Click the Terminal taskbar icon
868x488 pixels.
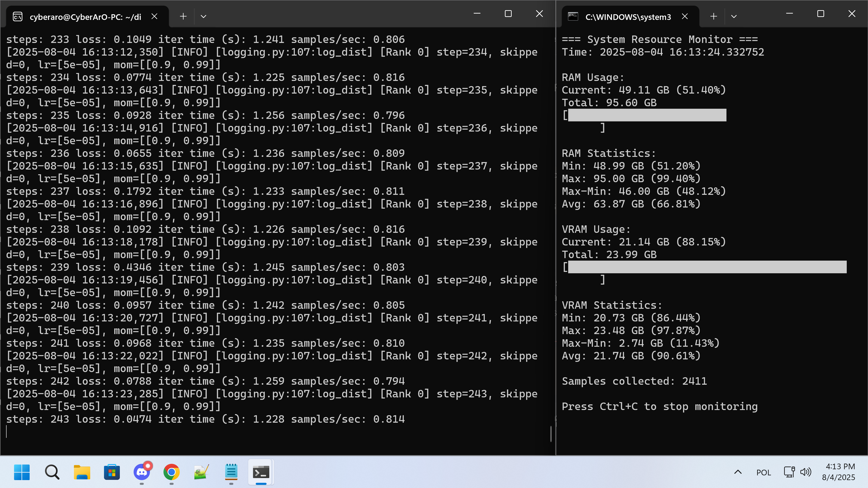pos(261,472)
